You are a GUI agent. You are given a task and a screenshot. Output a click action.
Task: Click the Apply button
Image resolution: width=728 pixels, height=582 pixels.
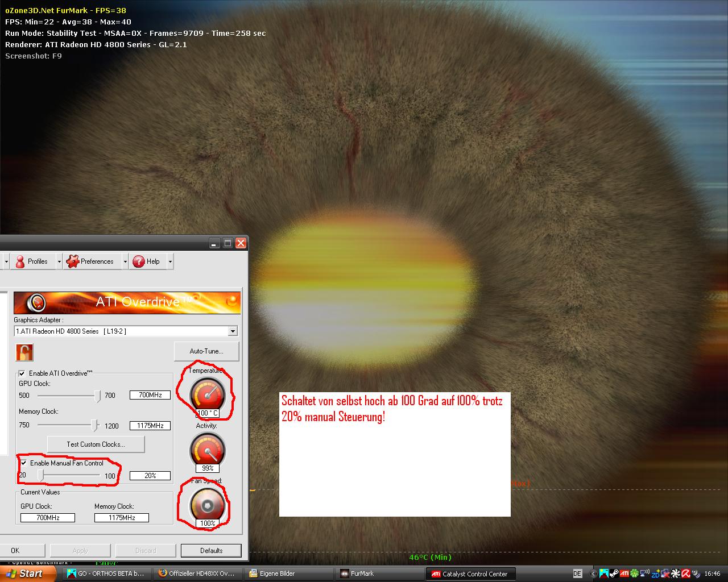[x=80, y=550]
